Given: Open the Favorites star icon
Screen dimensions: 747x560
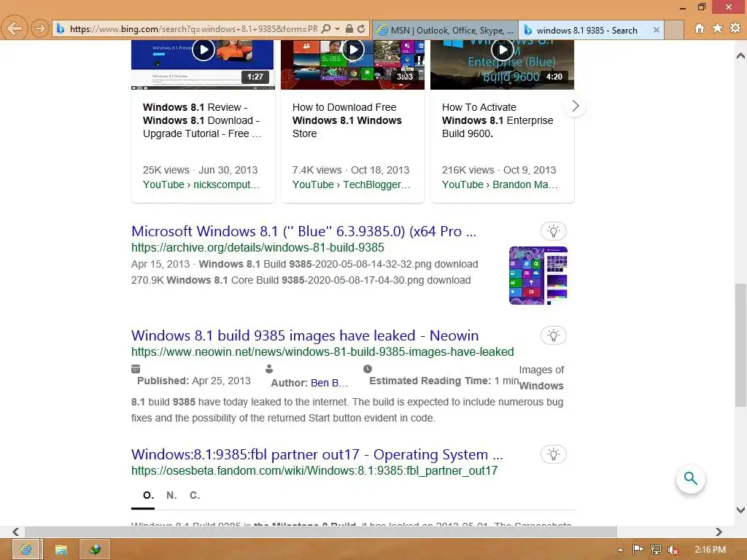Looking at the screenshot, I should click(x=718, y=28).
